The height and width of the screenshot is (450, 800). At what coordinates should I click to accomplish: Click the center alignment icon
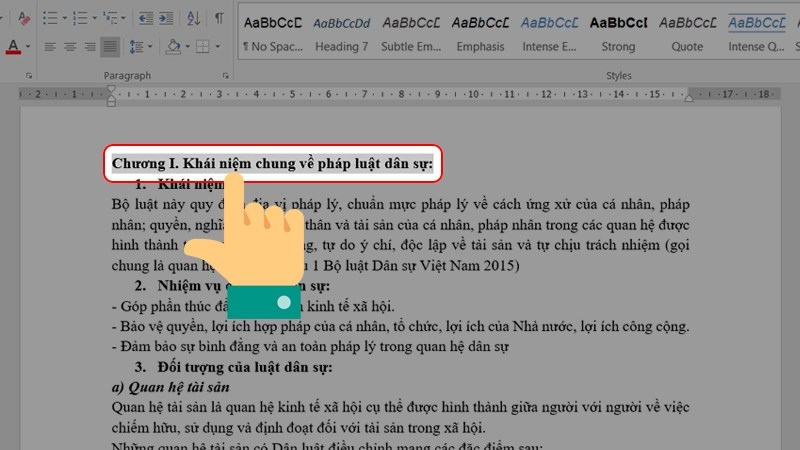[x=70, y=47]
